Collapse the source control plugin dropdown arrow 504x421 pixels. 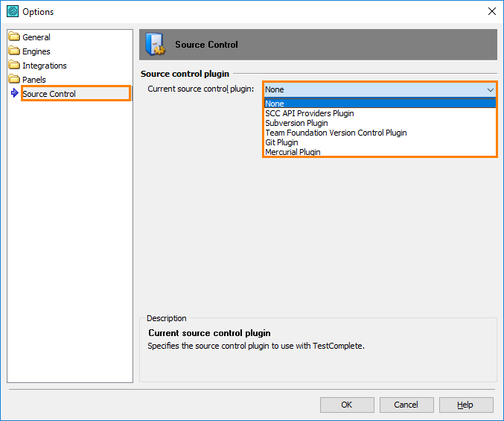491,89
